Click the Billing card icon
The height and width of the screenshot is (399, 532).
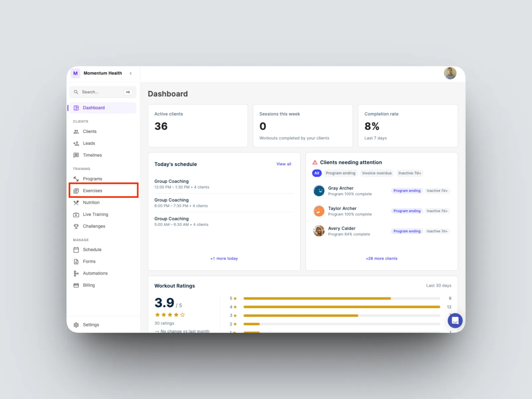[76, 285]
